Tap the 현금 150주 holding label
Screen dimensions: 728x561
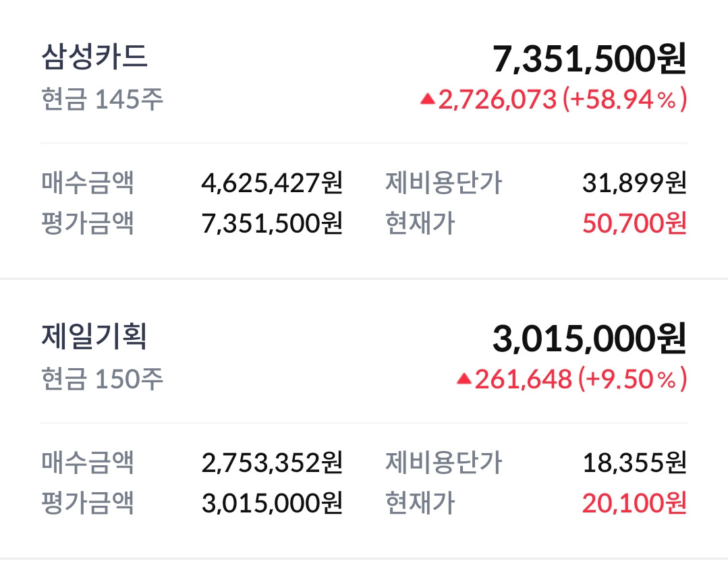tap(102, 380)
